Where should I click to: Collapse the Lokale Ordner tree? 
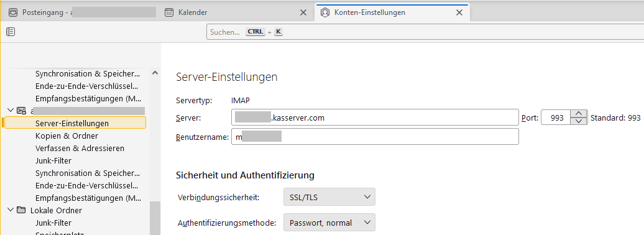(x=11, y=210)
